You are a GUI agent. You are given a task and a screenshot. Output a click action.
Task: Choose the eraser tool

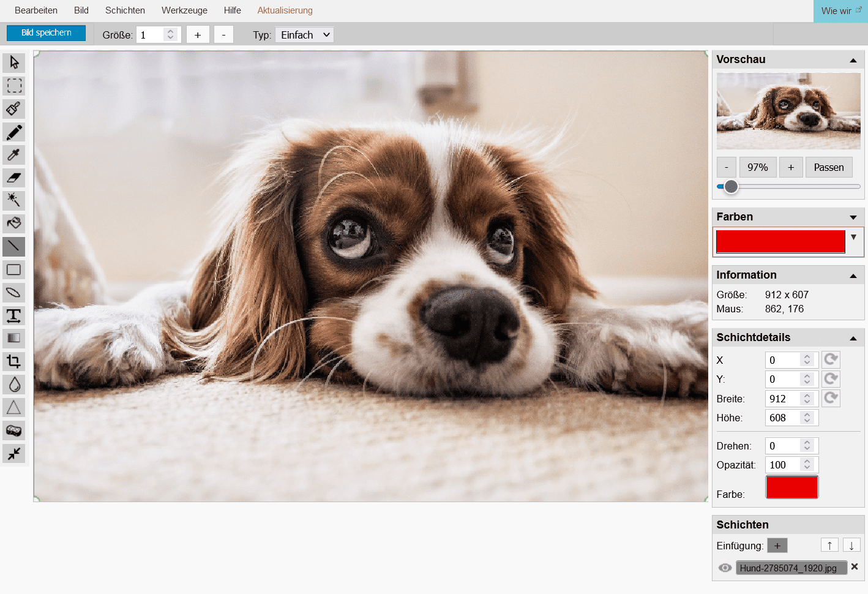click(x=13, y=178)
